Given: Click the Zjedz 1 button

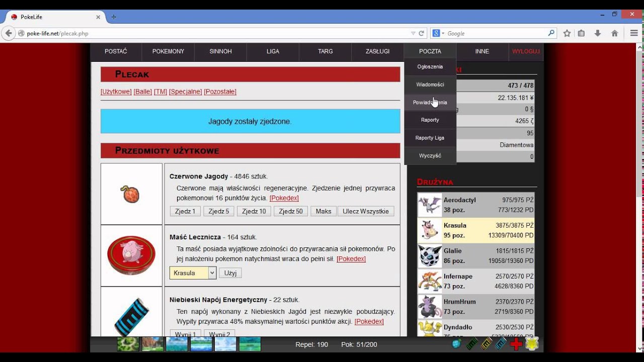Looking at the screenshot, I should (185, 211).
